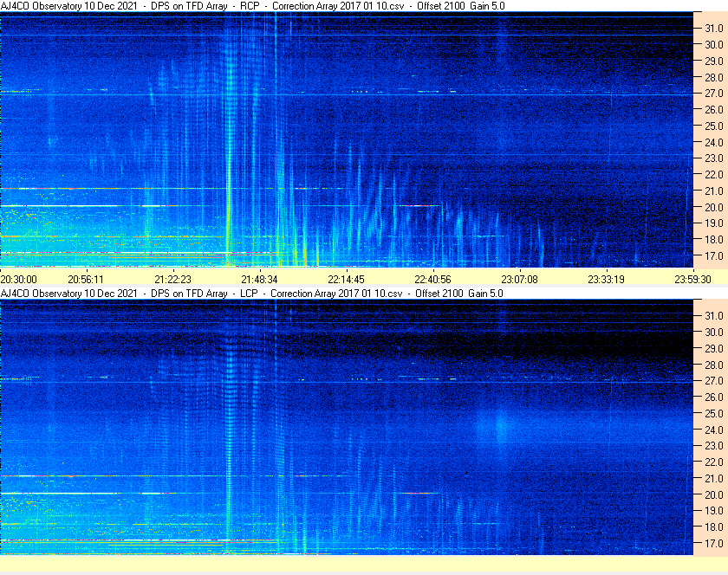The width and height of the screenshot is (728, 575).
Task: Click the 19.0 frequency label in LCP panel
Action: pos(714,511)
